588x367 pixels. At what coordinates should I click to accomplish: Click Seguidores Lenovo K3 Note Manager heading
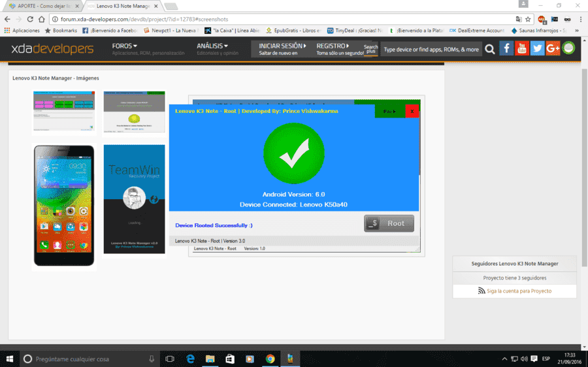coord(515,264)
